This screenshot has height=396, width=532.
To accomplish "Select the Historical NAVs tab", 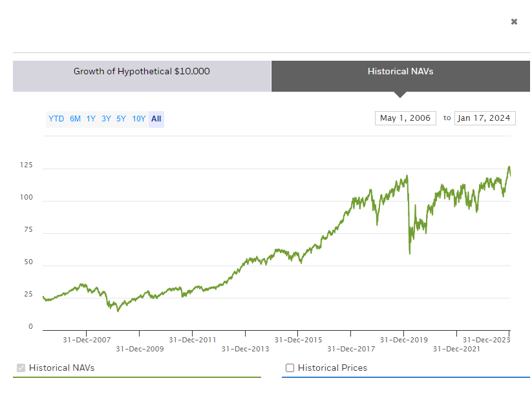I will point(400,72).
